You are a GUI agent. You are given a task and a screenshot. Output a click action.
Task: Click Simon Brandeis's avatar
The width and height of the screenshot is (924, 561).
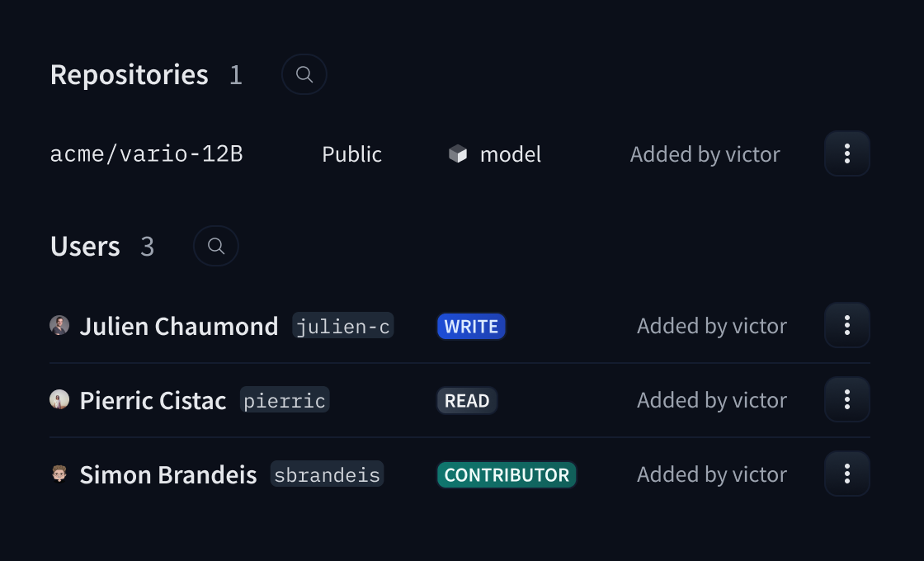59,474
